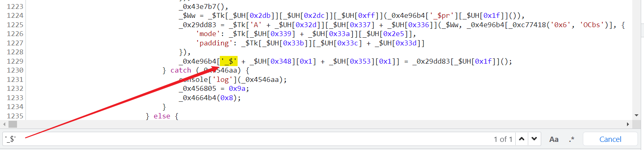Click the _0x43e7b7() call
The image size is (644, 150).
tap(202, 6)
